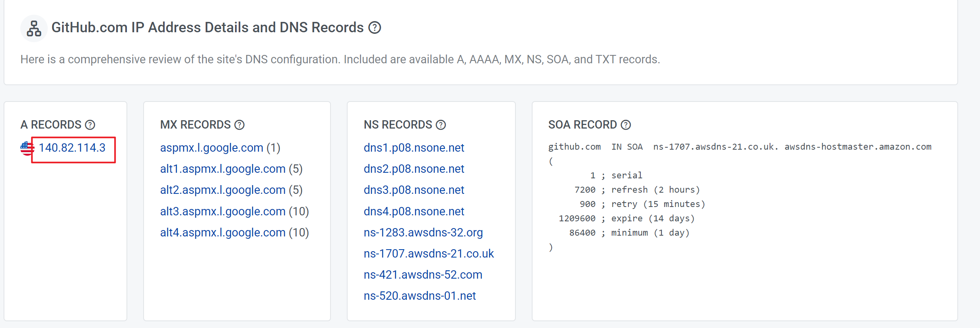Click the US flag icon beside the IP
The image size is (980, 328).
(x=27, y=148)
